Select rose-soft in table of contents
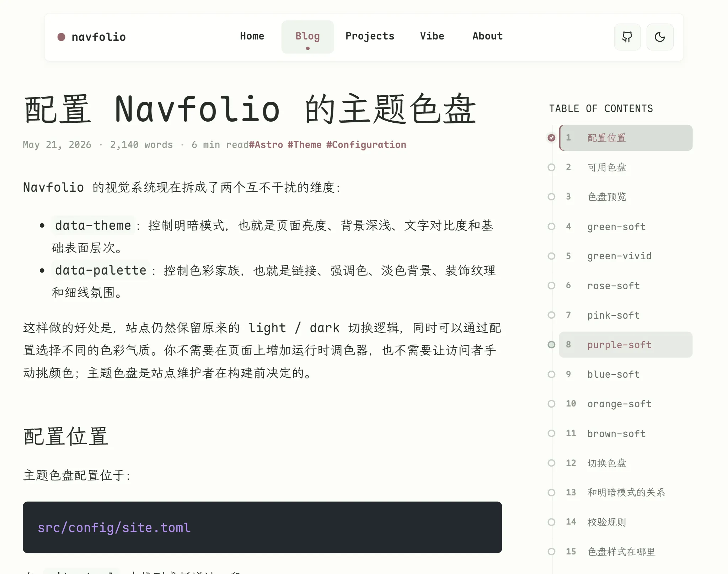The width and height of the screenshot is (728, 574). (x=626, y=286)
